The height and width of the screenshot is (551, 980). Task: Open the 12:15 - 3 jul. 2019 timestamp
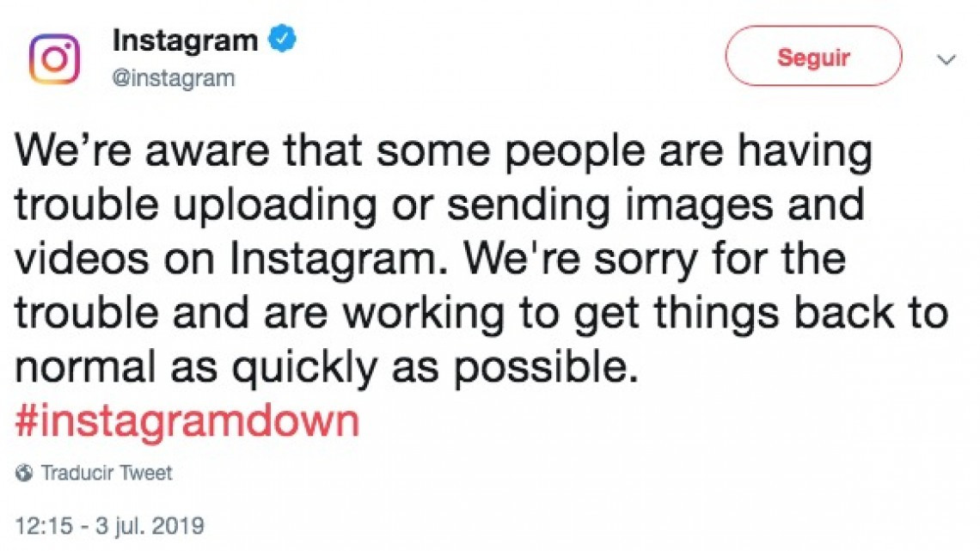109,523
